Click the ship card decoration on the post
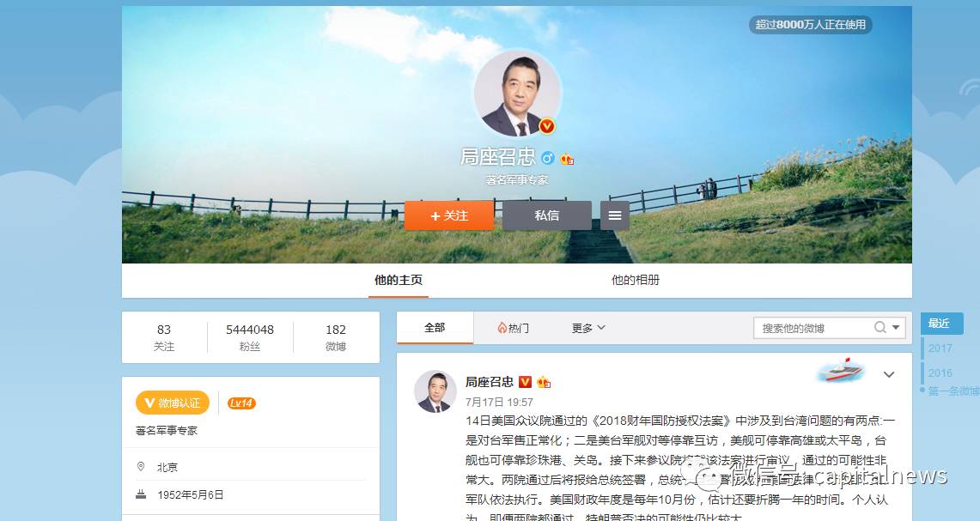The width and height of the screenshot is (980, 521). 842,371
